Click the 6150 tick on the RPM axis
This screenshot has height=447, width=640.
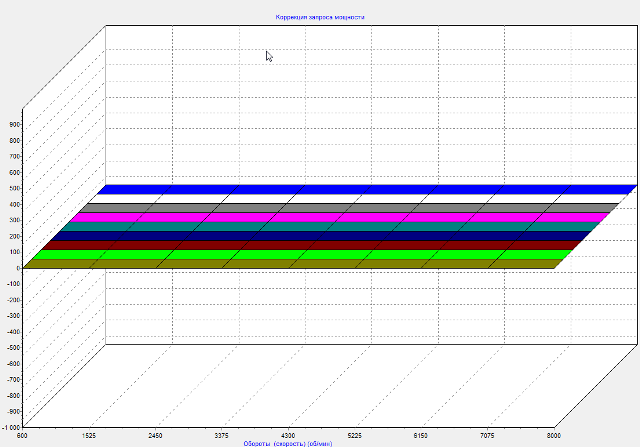point(420,436)
